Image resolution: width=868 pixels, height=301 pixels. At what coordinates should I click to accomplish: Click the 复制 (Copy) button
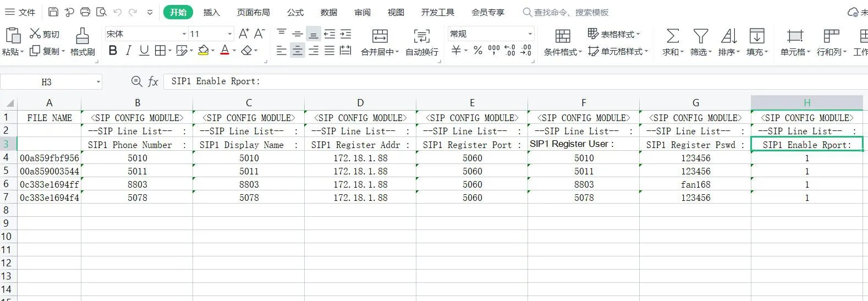[x=47, y=51]
